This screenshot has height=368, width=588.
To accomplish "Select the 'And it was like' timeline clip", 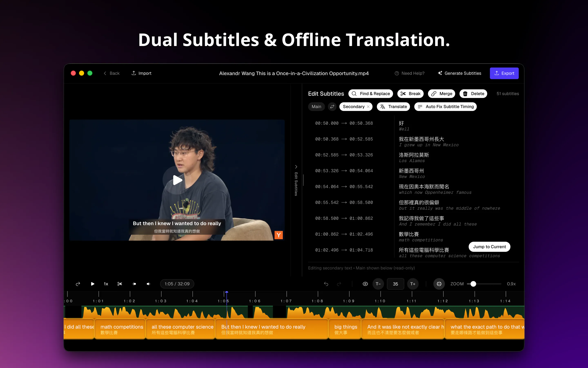I will pos(403,329).
